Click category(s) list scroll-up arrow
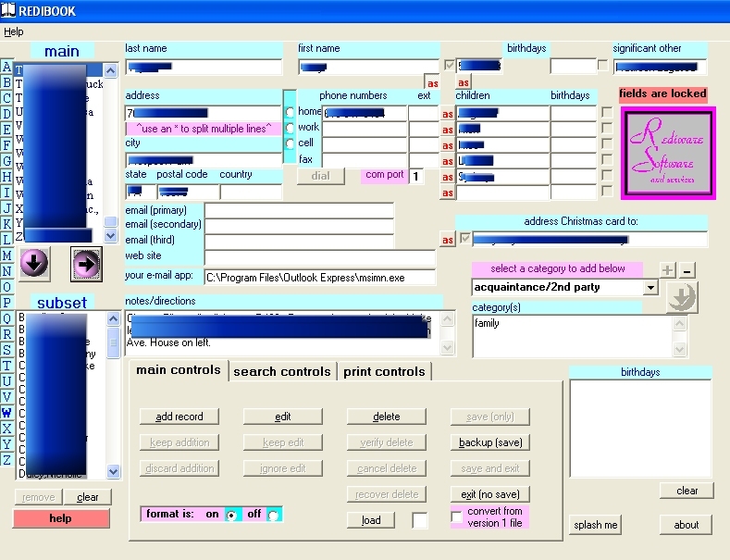The image size is (730, 560). click(679, 323)
